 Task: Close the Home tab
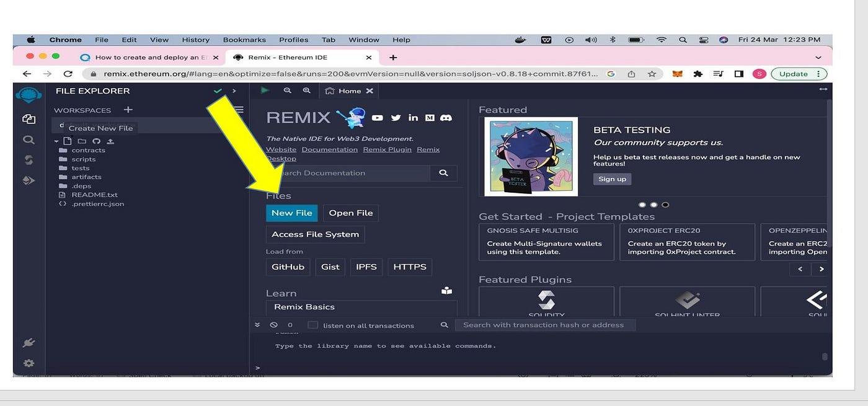point(370,90)
